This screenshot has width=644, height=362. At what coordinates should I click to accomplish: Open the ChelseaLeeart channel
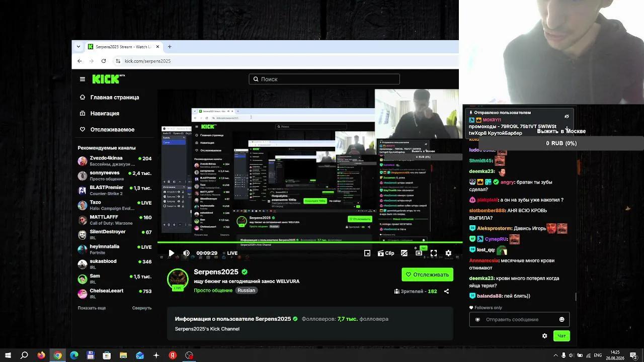pos(115,293)
